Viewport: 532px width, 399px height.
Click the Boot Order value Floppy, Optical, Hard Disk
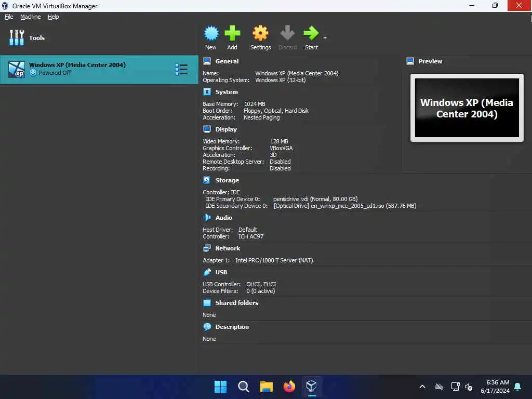click(276, 111)
